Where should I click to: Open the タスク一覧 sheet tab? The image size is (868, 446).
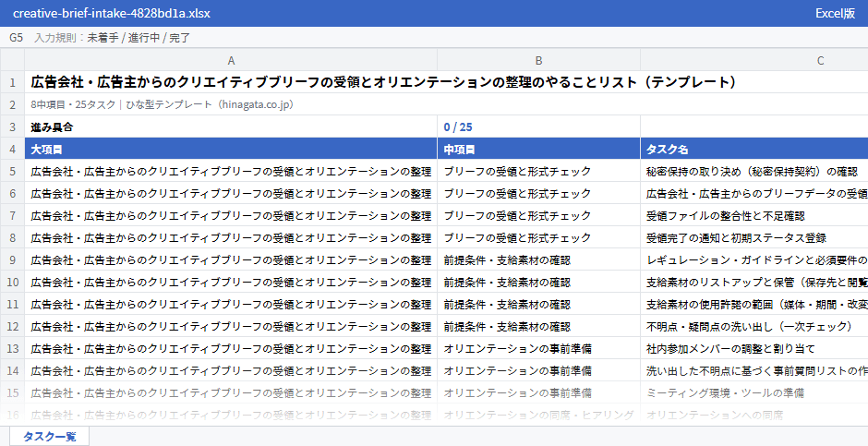(x=49, y=436)
